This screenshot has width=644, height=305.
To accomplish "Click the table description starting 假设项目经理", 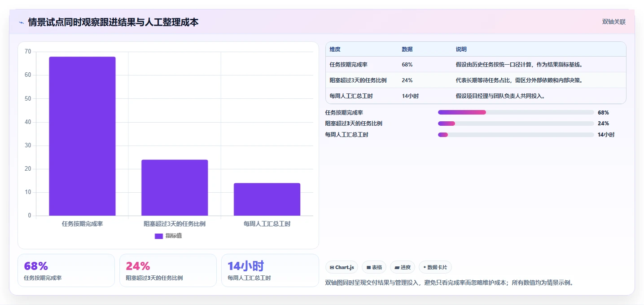I will coord(500,96).
